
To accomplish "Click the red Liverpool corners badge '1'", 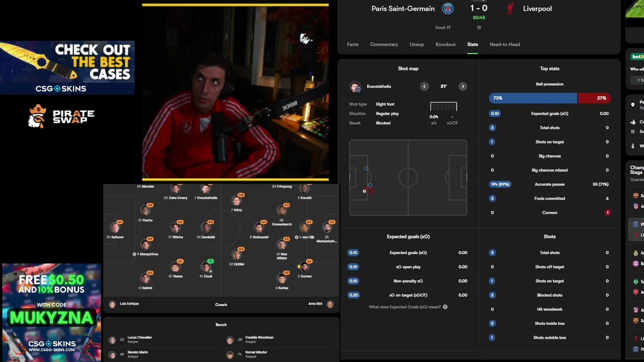I will [x=607, y=213].
